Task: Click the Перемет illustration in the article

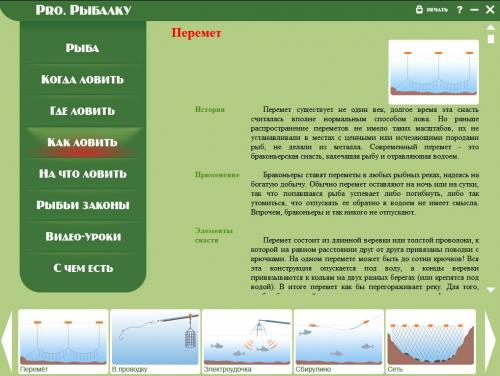Action: click(434, 72)
